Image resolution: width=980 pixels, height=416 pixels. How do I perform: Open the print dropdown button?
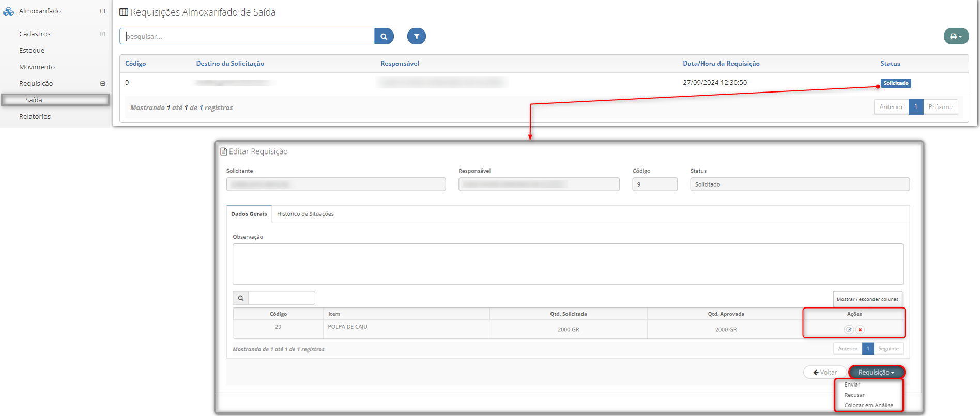(x=956, y=36)
